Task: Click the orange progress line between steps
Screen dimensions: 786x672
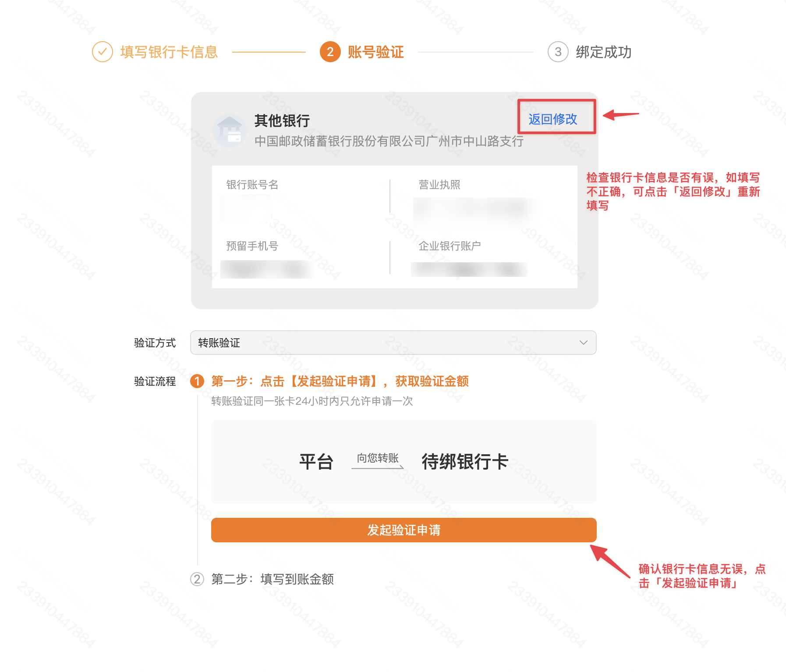Action: tap(269, 52)
